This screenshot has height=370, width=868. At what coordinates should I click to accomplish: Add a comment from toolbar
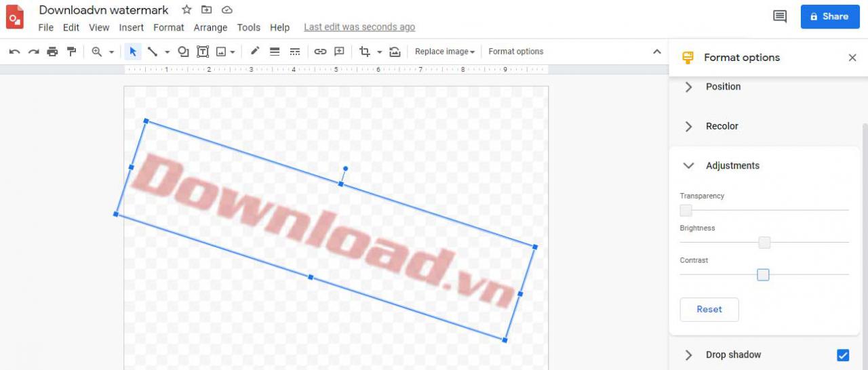click(340, 52)
